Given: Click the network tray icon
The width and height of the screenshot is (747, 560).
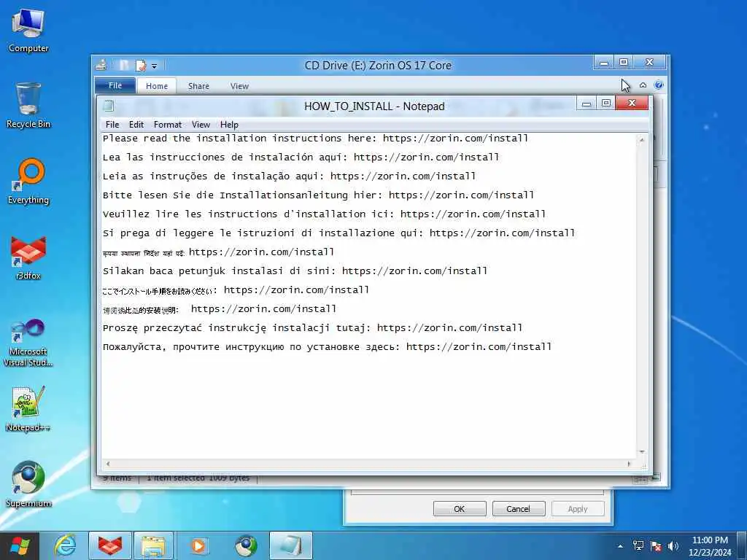Looking at the screenshot, I should point(638,546).
